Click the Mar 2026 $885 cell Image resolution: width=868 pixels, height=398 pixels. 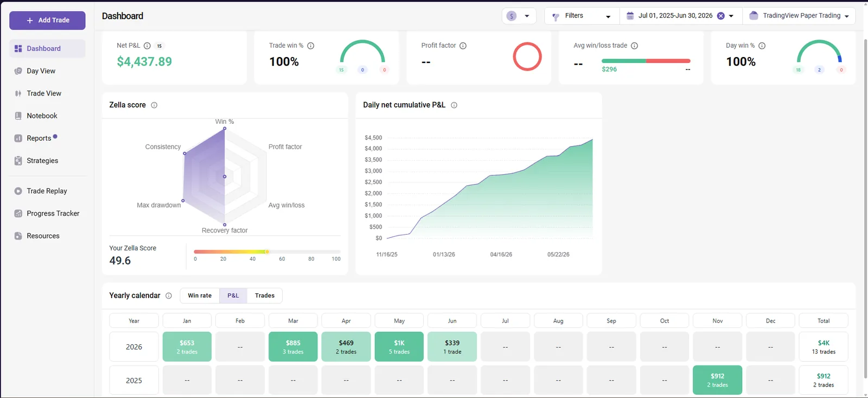click(x=293, y=347)
